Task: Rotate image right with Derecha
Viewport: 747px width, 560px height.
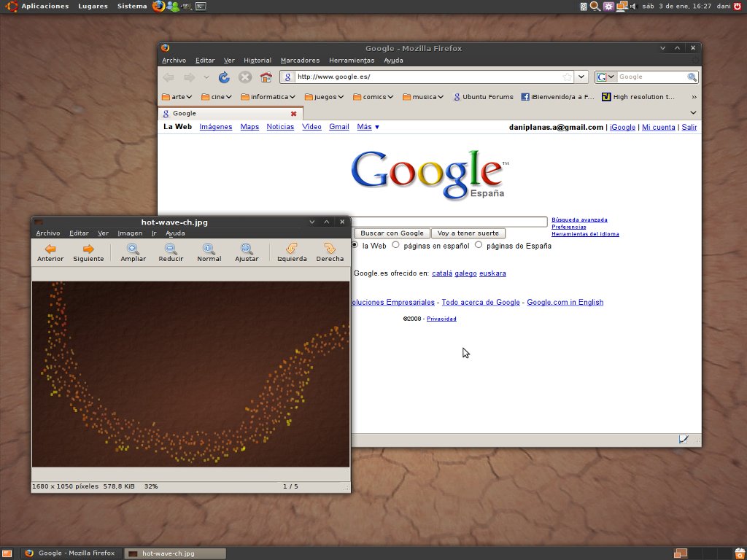Action: click(330, 252)
